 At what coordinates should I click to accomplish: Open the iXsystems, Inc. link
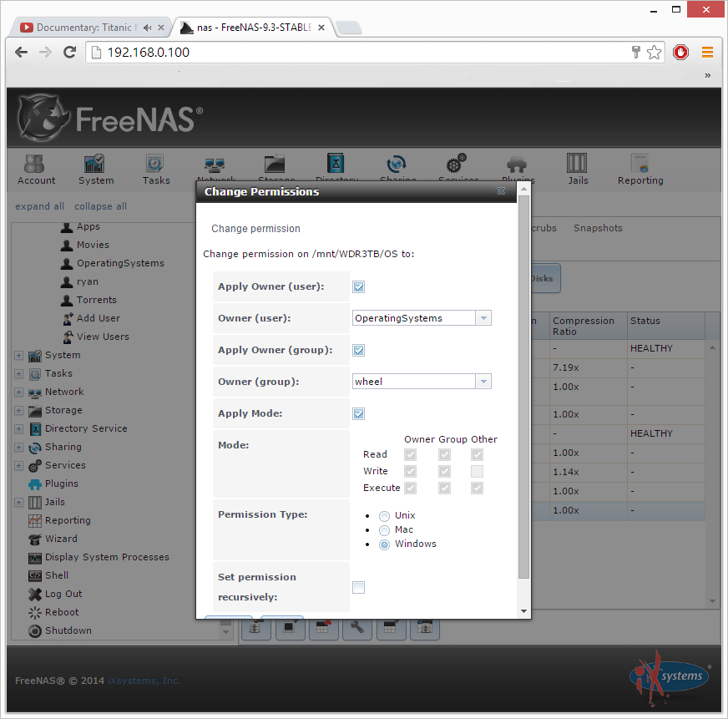(x=144, y=681)
